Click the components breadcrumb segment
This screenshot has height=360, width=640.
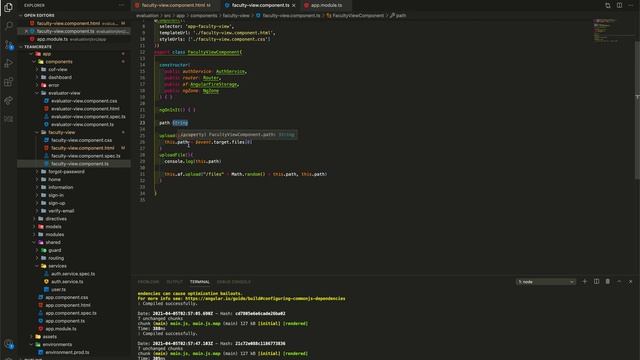204,16
